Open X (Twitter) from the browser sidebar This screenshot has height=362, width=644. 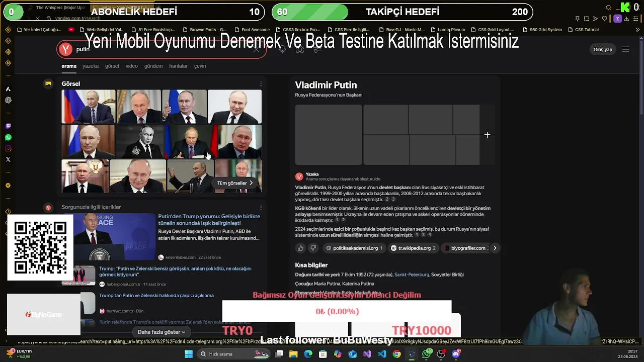8,159
